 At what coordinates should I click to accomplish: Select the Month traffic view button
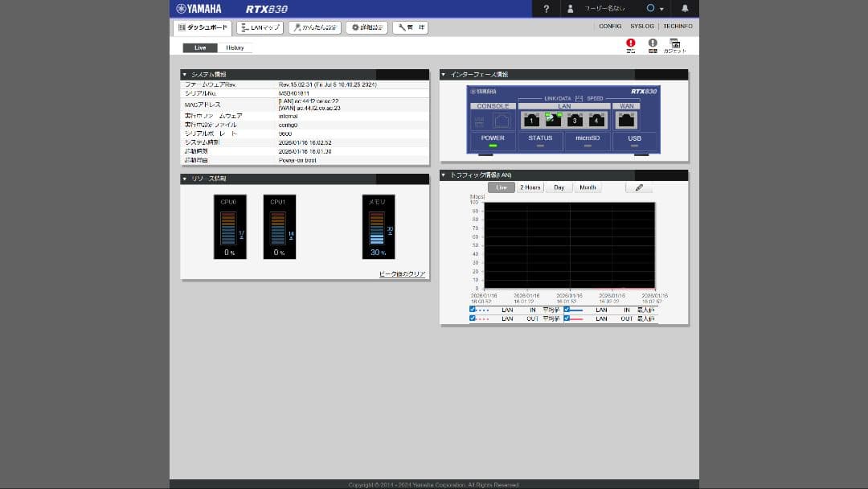coord(588,187)
